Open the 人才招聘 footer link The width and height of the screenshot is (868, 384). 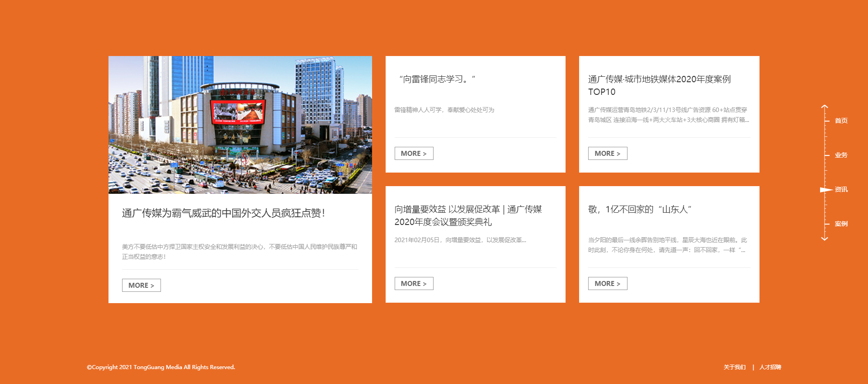click(x=770, y=367)
